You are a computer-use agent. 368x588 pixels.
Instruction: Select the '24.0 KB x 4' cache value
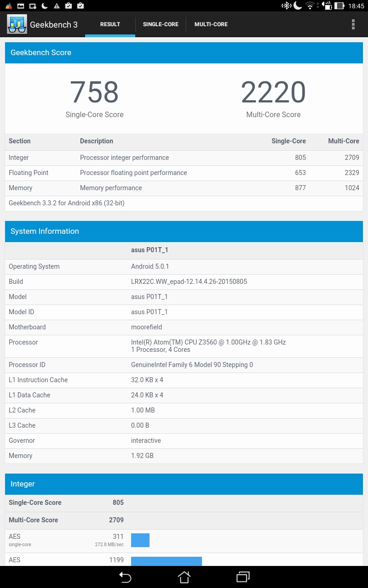[147, 395]
